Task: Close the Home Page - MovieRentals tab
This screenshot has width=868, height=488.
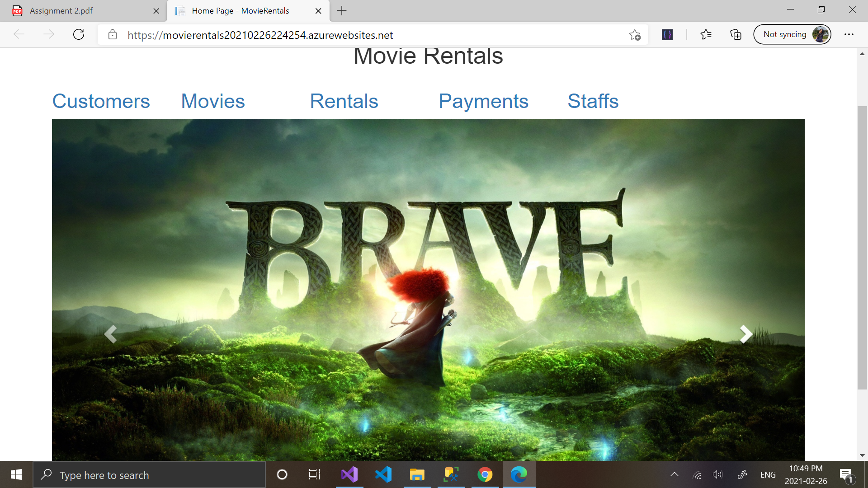Action: tap(318, 11)
